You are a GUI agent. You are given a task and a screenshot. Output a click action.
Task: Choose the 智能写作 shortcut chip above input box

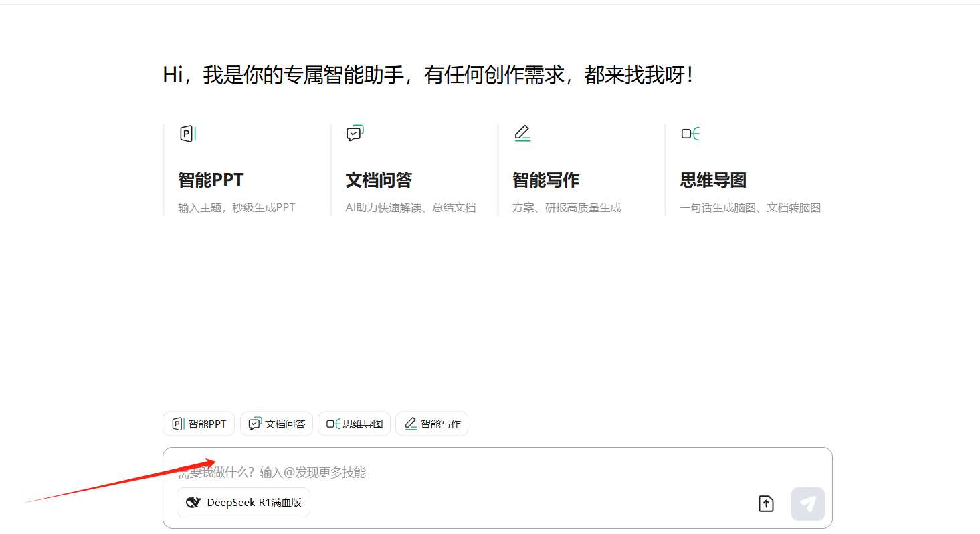[x=431, y=424]
